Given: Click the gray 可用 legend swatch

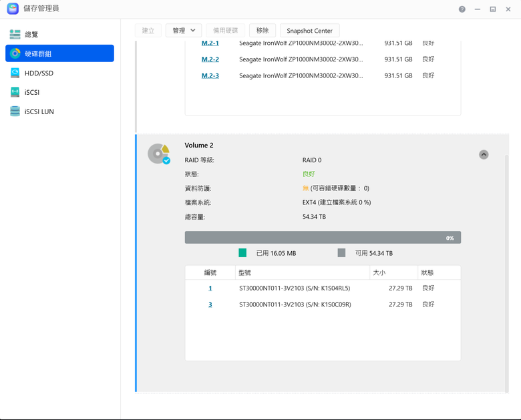Looking at the screenshot, I should [x=341, y=253].
